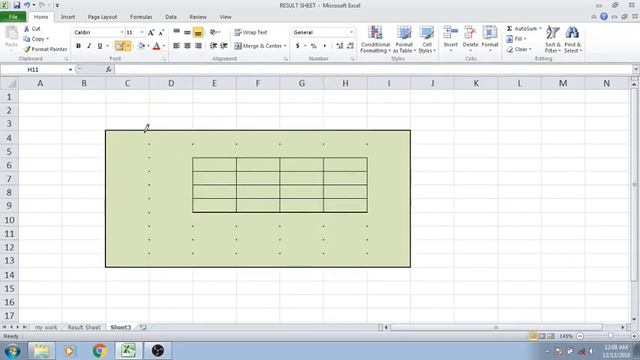Toggle Wrap Text
The image size is (640, 360).
pyautogui.click(x=251, y=32)
